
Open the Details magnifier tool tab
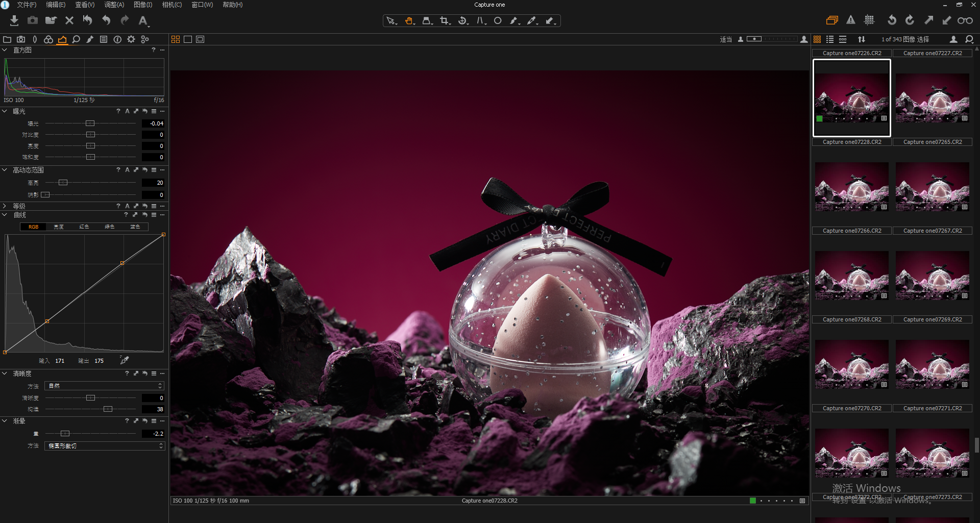[76, 39]
